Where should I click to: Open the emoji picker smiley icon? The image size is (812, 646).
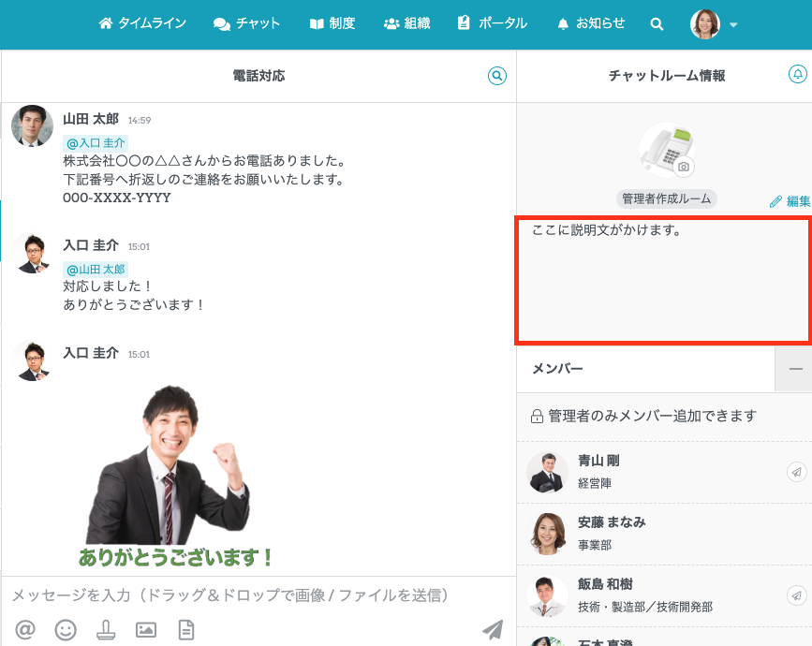click(x=66, y=630)
